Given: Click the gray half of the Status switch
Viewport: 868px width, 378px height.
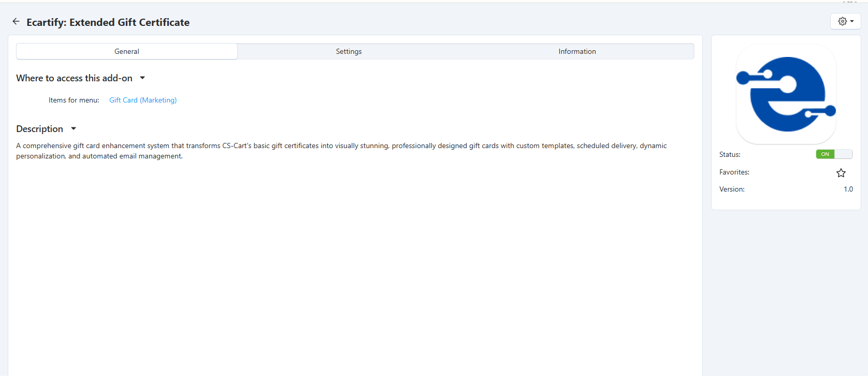Looking at the screenshot, I should [844, 154].
